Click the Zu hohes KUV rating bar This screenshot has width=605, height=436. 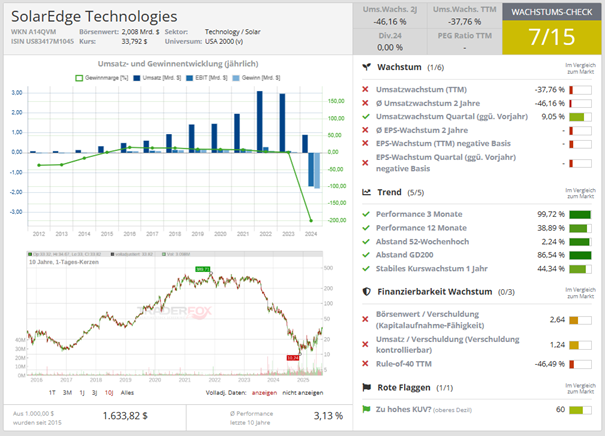click(580, 410)
